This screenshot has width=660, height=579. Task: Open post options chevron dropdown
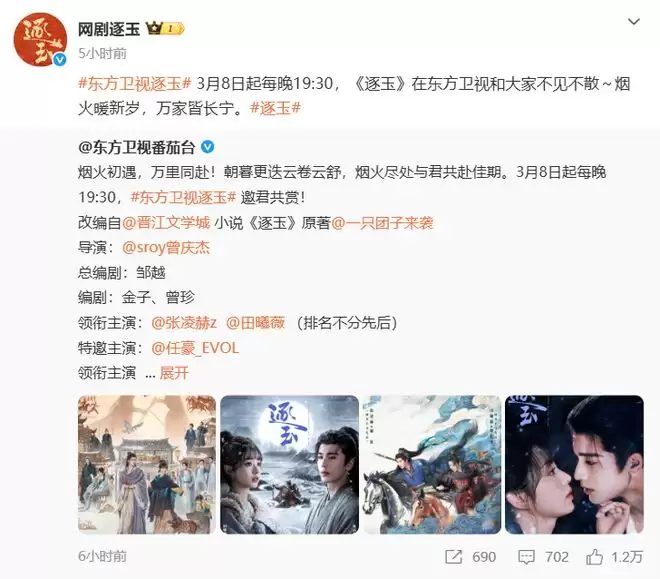coord(633,21)
